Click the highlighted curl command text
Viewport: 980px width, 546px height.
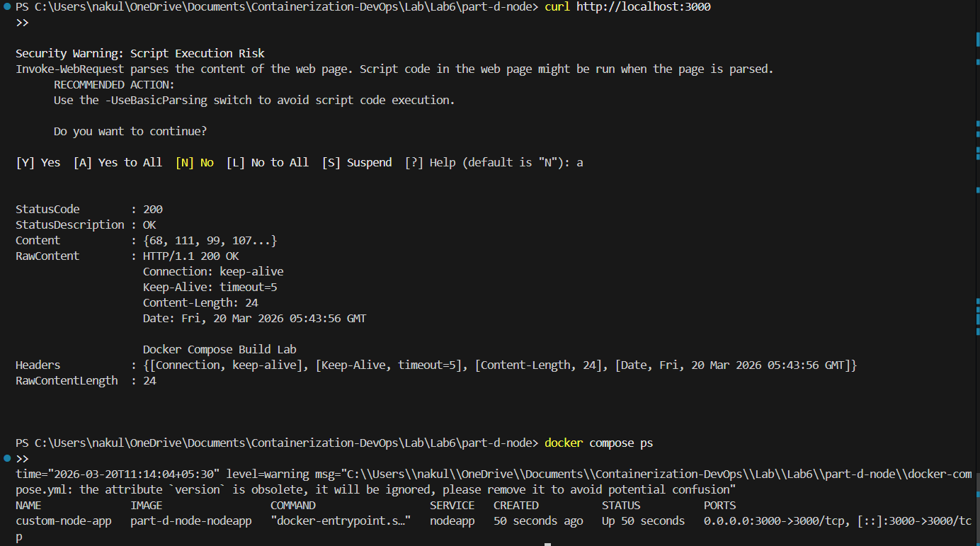pyautogui.click(x=556, y=6)
